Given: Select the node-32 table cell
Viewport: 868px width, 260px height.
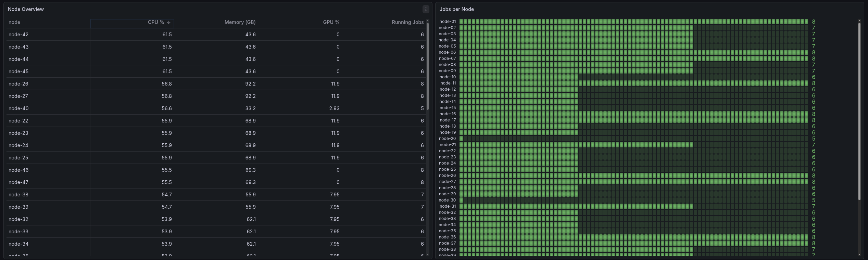Looking at the screenshot, I should (48, 219).
